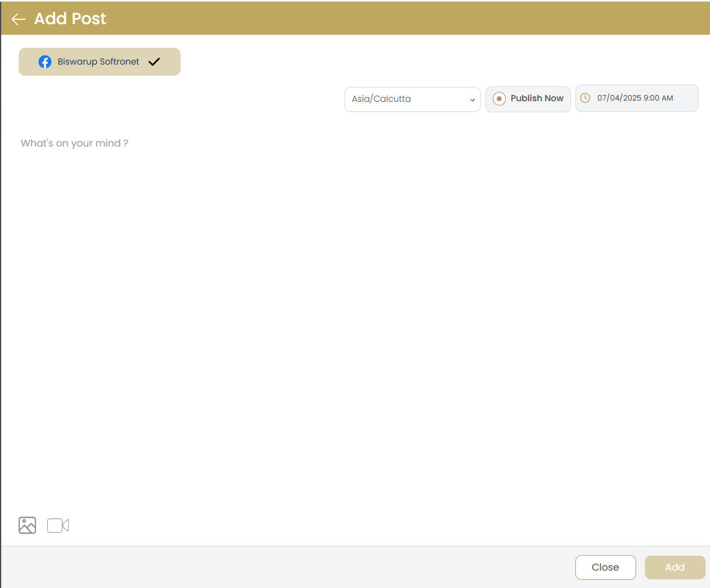Click the chevron on the timezone selector
Viewport: 710px width, 588px height.
point(472,99)
